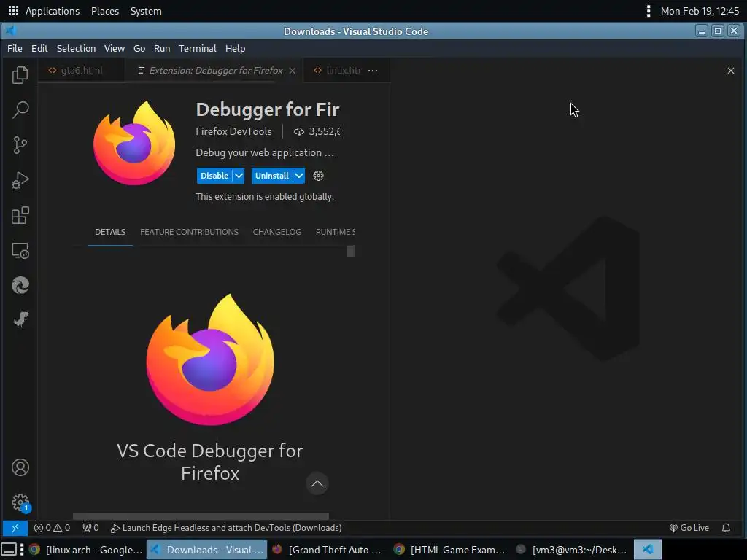
Task: Switch to the RUNTIME STATUS tab
Action: pos(335,232)
